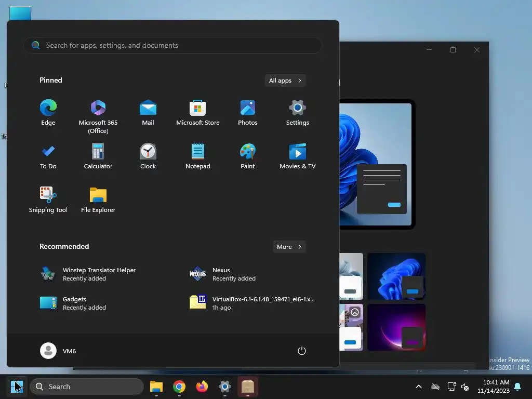Minimize the Settings window behind
The image size is (532, 399).
[x=429, y=50]
